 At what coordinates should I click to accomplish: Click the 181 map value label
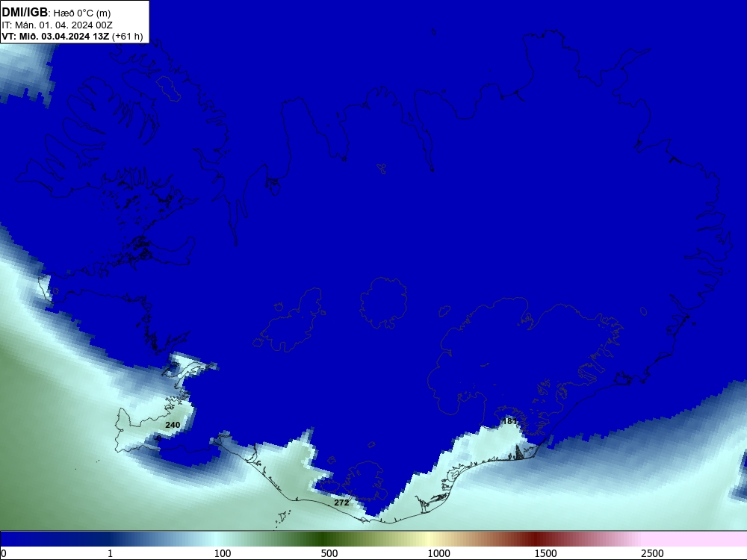tap(509, 421)
